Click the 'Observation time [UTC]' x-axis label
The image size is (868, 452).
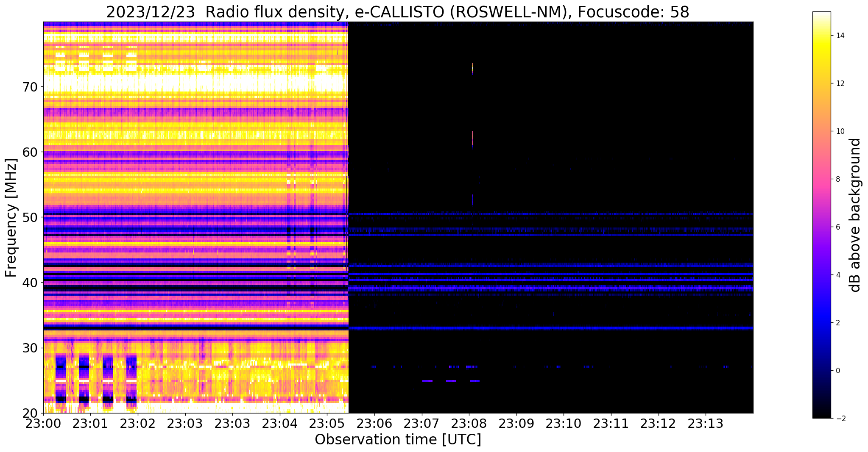(x=398, y=440)
